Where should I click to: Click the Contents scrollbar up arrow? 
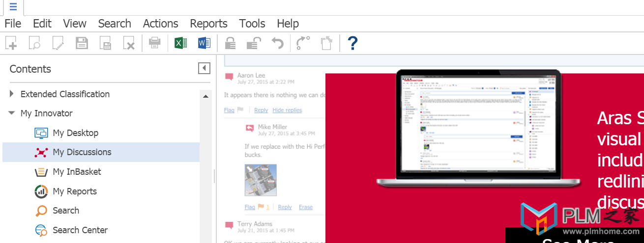tap(206, 96)
